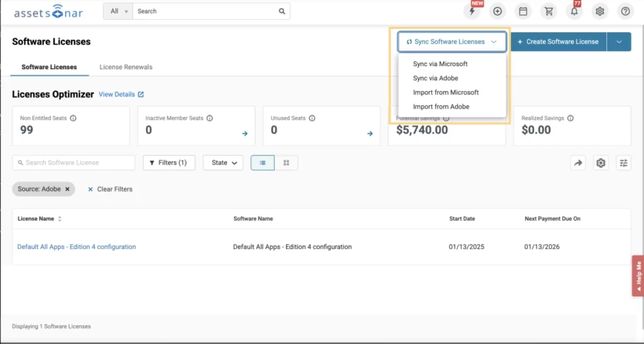Viewport: 644px width, 344px height.
Task: Click Displaying 1 Software Licenses text
Action: point(52,327)
